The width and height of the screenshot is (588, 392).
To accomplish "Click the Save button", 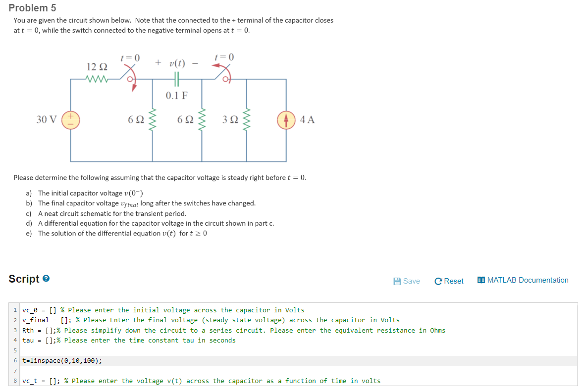I will (x=407, y=281).
